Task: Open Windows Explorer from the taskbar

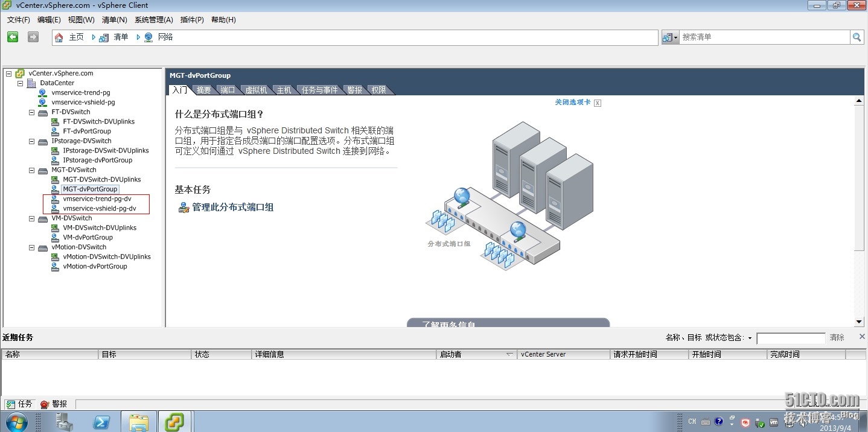Action: pos(139,422)
